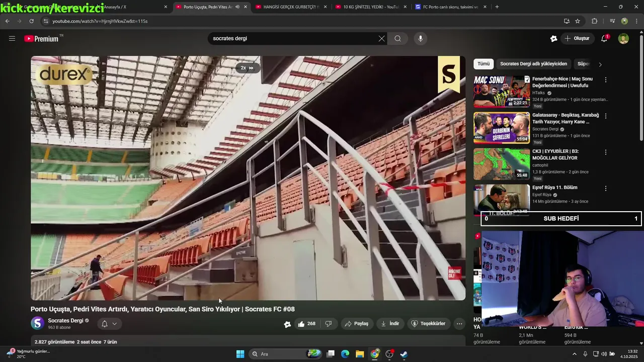View site information in address bar
This screenshot has height=362, width=644.
46,21
